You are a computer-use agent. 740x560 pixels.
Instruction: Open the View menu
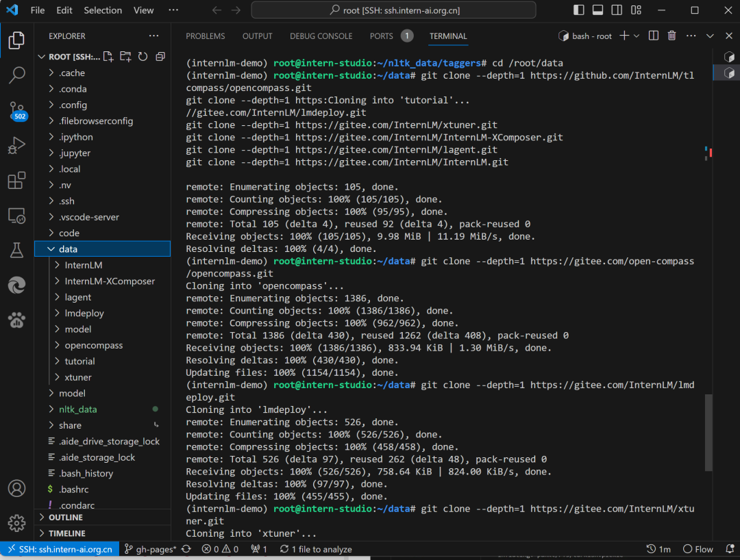click(143, 10)
